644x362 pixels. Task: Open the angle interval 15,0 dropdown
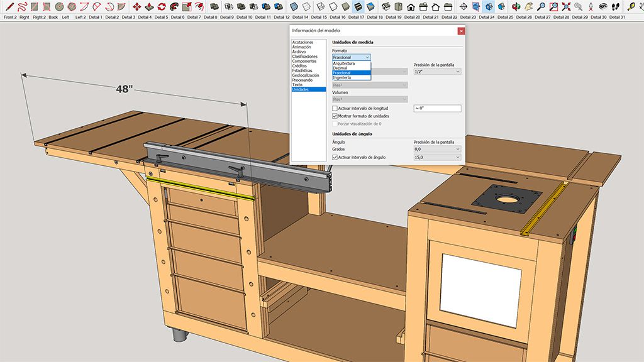click(x=437, y=157)
